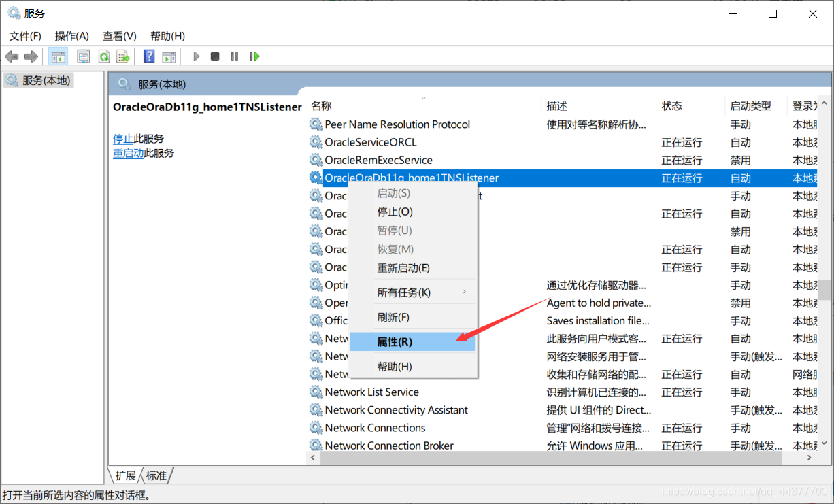
Task: Click the Export List toolbar icon
Action: tap(123, 56)
